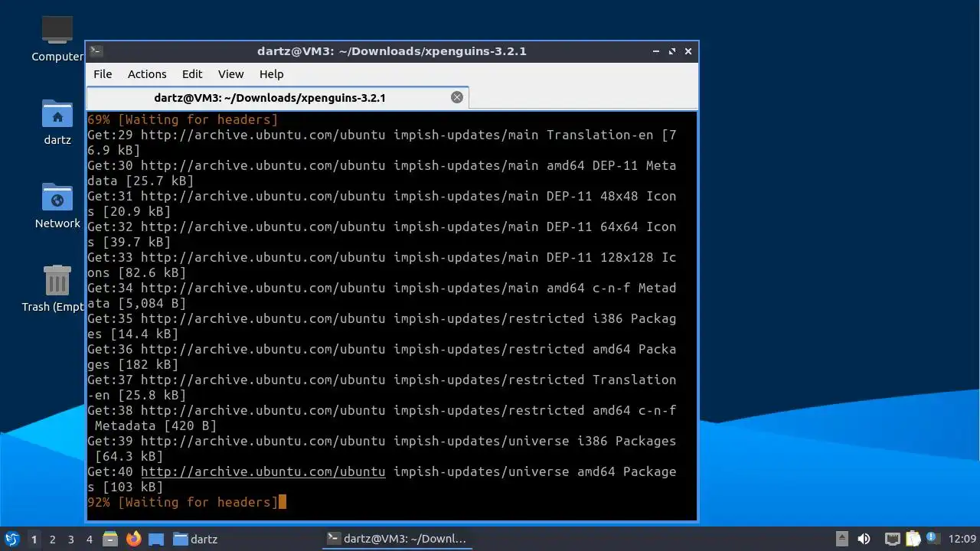Open the Help menu
Screen dimensions: 980x551
click(x=272, y=74)
